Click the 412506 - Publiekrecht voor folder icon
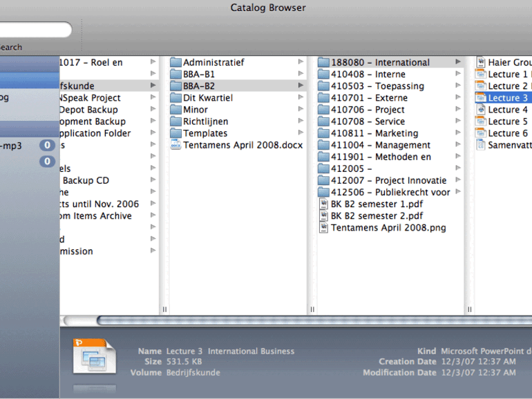 323,192
